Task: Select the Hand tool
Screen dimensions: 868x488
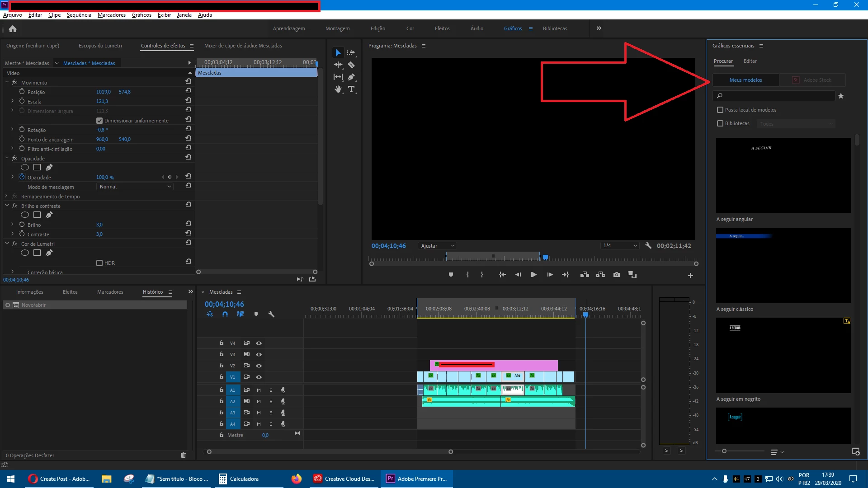Action: pos(338,89)
